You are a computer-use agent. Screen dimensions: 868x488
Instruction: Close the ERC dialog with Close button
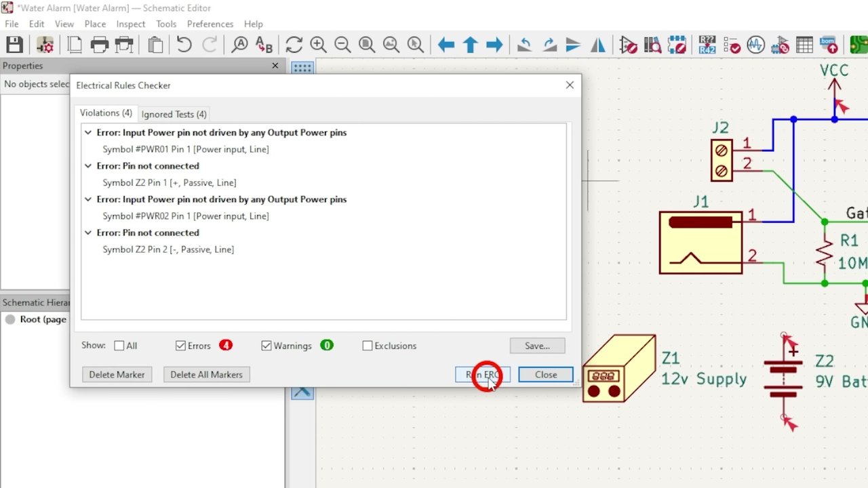pyautogui.click(x=546, y=374)
